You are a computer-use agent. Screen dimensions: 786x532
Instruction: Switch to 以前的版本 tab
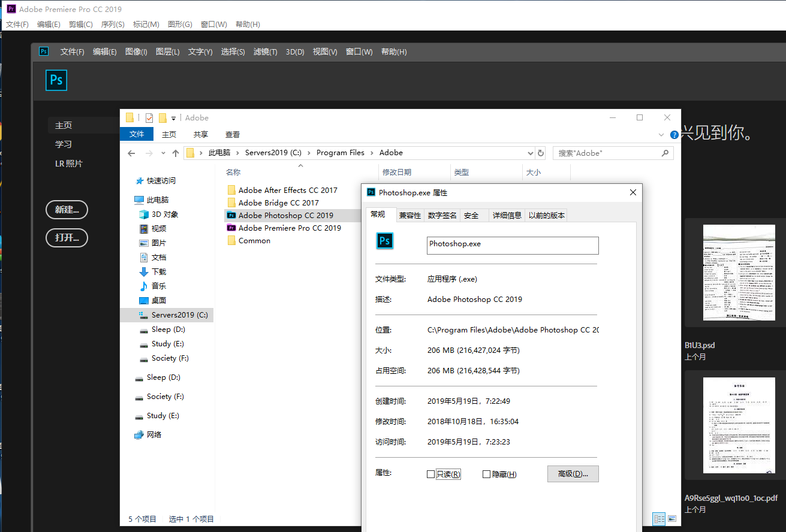[x=547, y=216]
